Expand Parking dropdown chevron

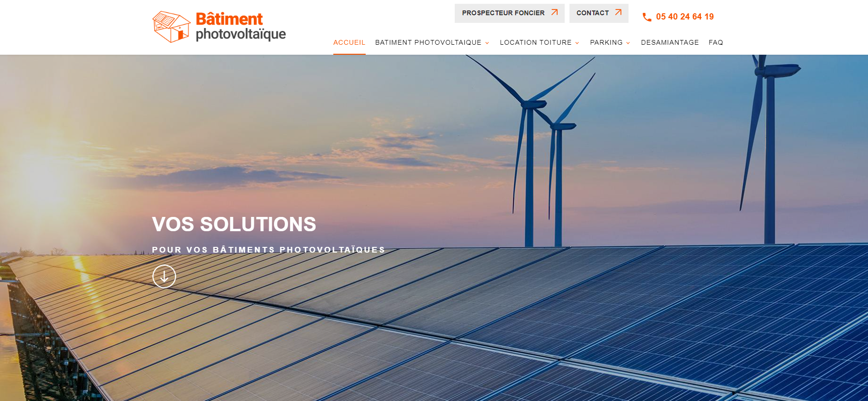(x=628, y=43)
